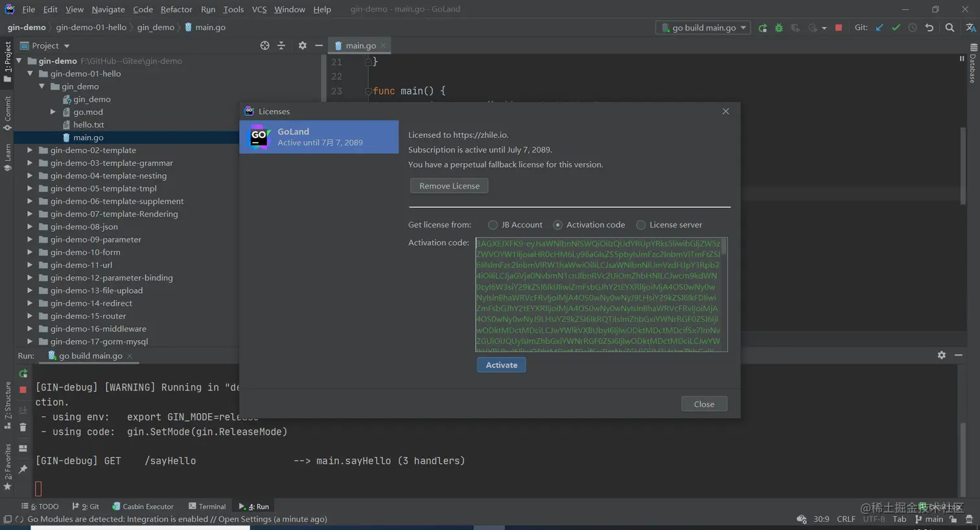Image resolution: width=980 pixels, height=530 pixels.
Task: Collapse the gin-demo root folder
Action: click(19, 61)
